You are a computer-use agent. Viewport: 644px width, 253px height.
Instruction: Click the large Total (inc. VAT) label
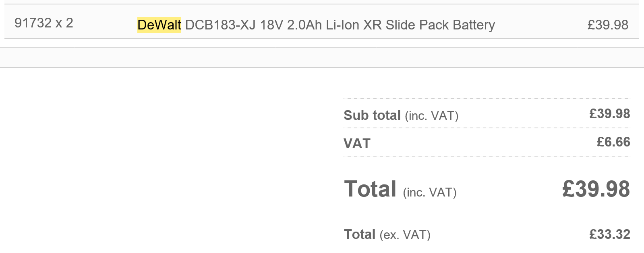[400, 189]
